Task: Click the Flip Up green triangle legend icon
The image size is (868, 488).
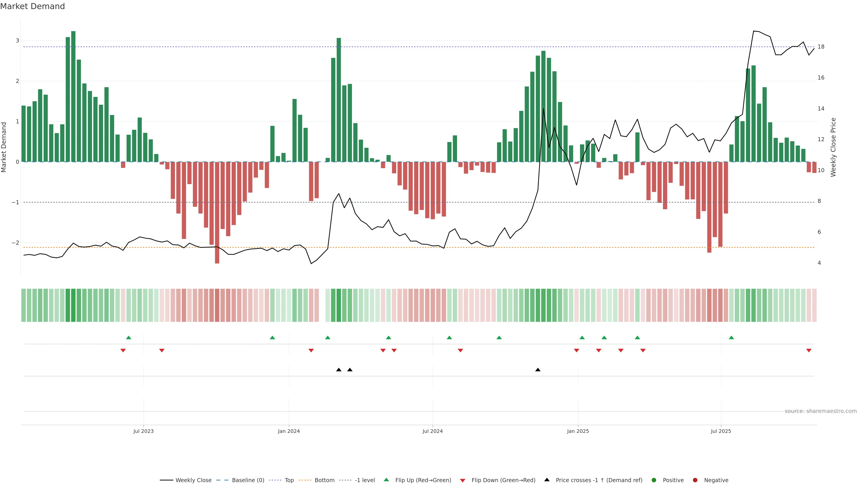Action: pyautogui.click(x=386, y=480)
